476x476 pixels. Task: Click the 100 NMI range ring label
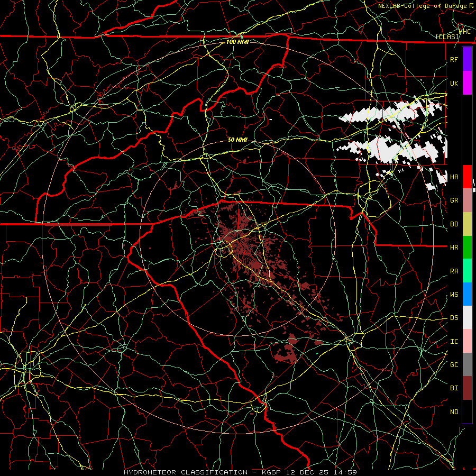click(237, 42)
